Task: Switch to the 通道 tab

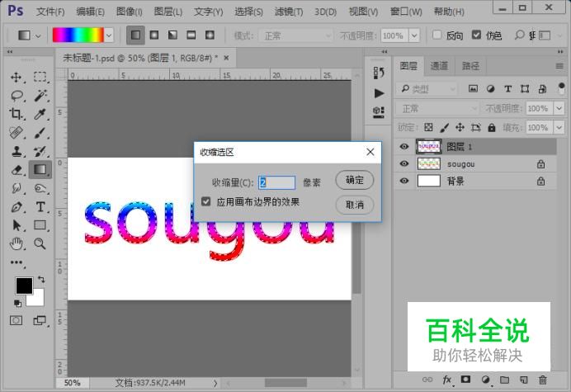Action: click(x=439, y=66)
